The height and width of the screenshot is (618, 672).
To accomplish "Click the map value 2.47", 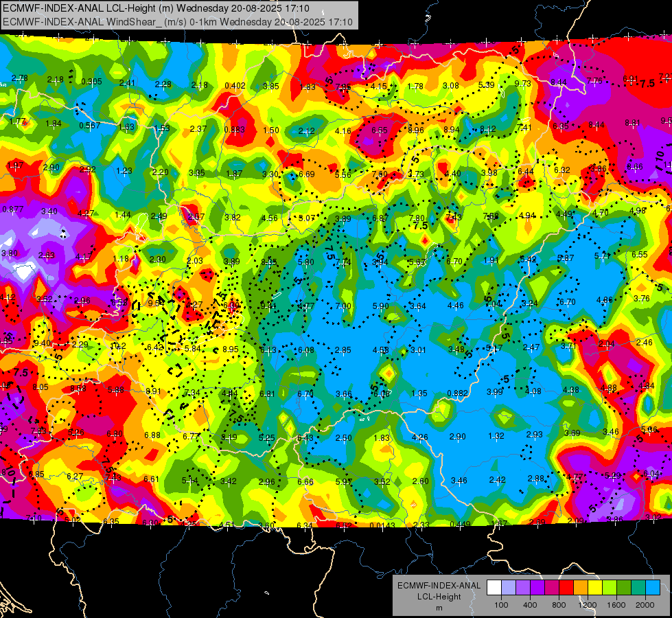I will (x=531, y=347).
